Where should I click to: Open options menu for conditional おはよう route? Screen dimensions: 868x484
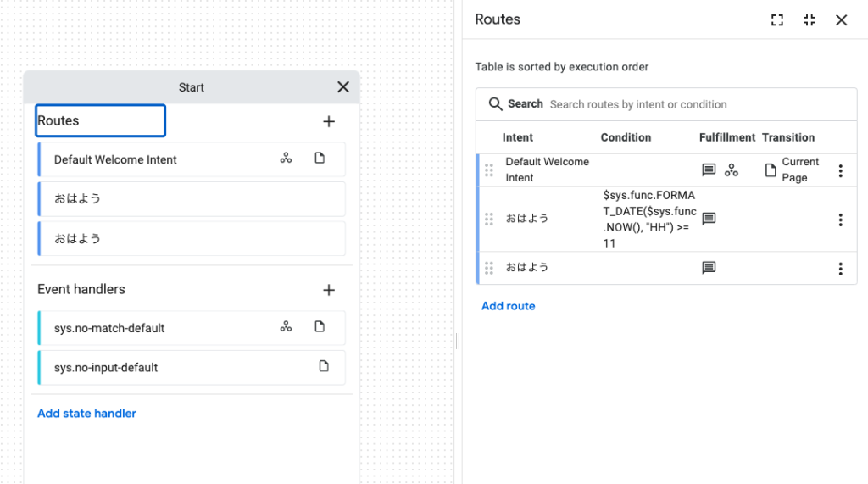pyautogui.click(x=840, y=220)
